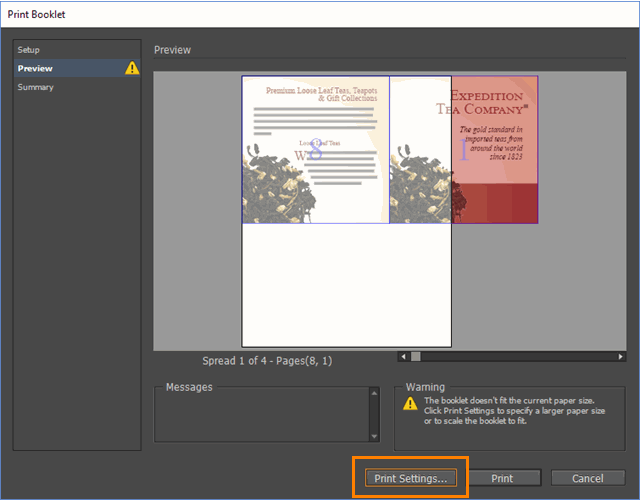
Task: Select the Preview section in sidebar
Action: [x=77, y=68]
